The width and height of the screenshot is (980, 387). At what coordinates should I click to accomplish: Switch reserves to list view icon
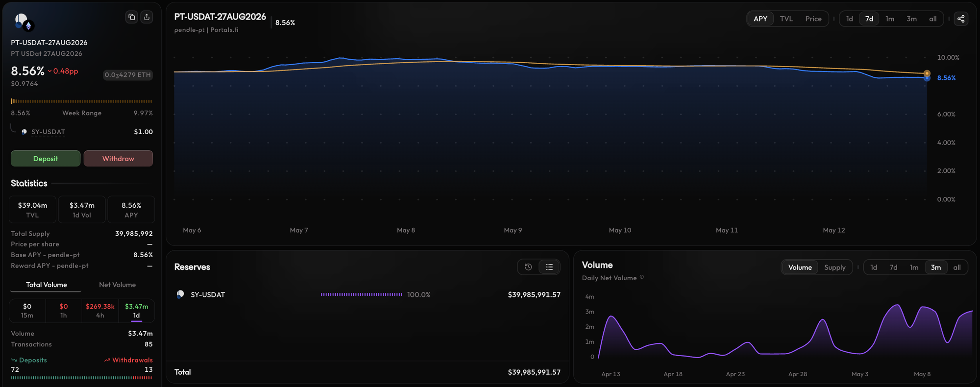point(549,267)
